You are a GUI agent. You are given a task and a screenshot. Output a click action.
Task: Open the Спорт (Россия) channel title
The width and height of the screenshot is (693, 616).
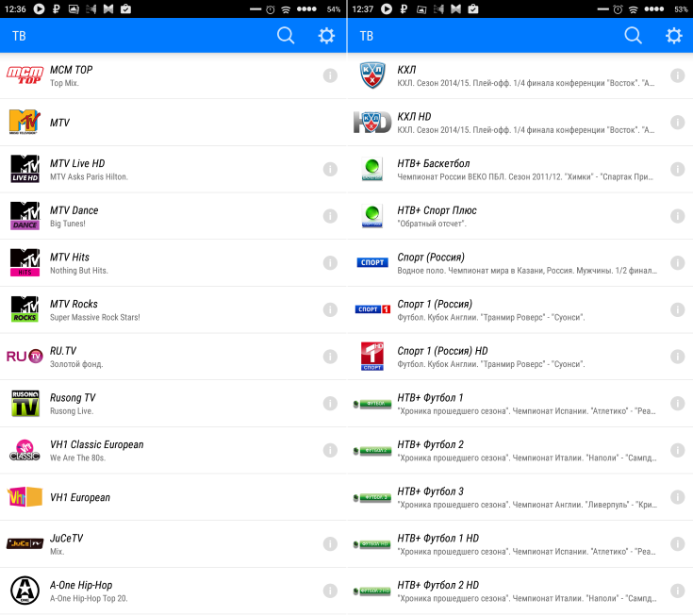pos(431,258)
